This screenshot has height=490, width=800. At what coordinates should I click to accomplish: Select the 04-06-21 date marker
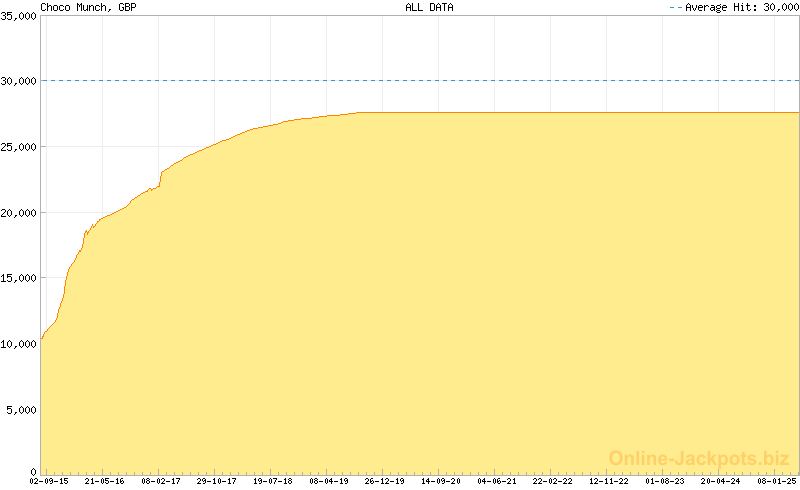[497, 481]
